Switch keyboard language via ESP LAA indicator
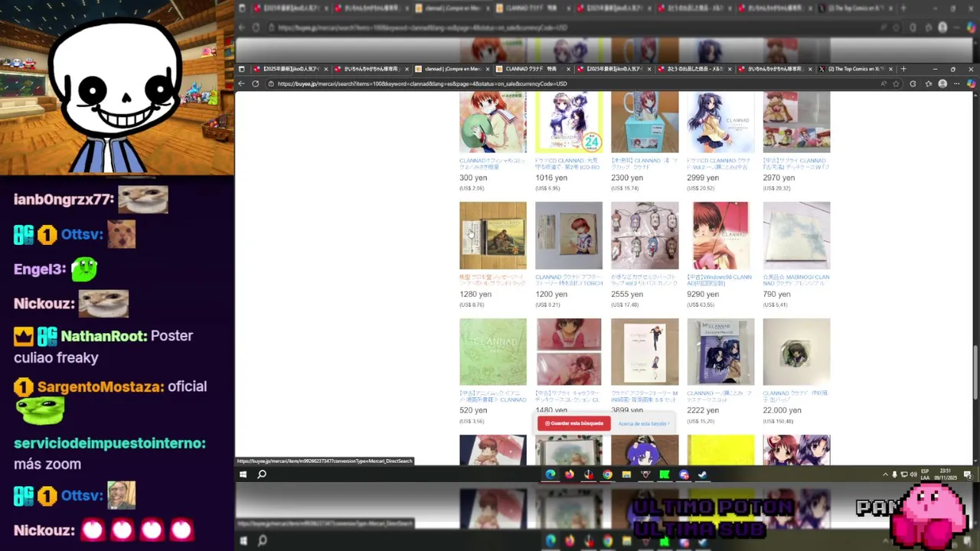Image resolution: width=980 pixels, height=551 pixels. click(925, 474)
